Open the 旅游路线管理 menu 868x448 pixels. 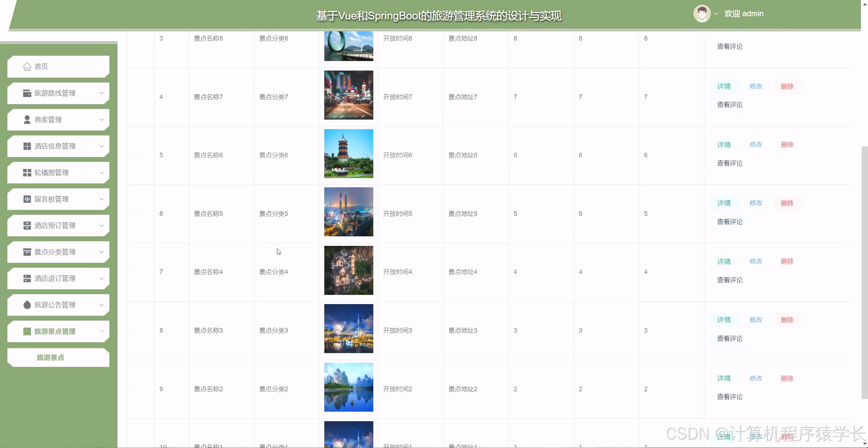tap(58, 93)
